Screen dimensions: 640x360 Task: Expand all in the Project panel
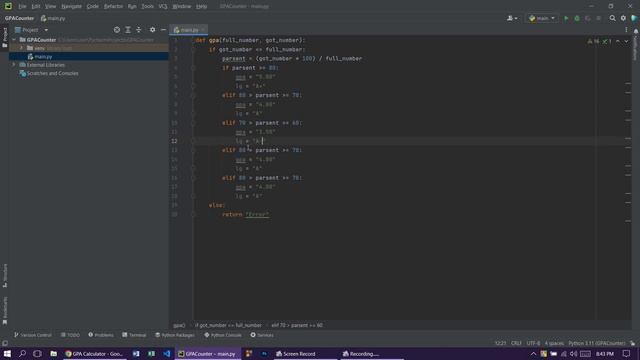tap(128, 30)
